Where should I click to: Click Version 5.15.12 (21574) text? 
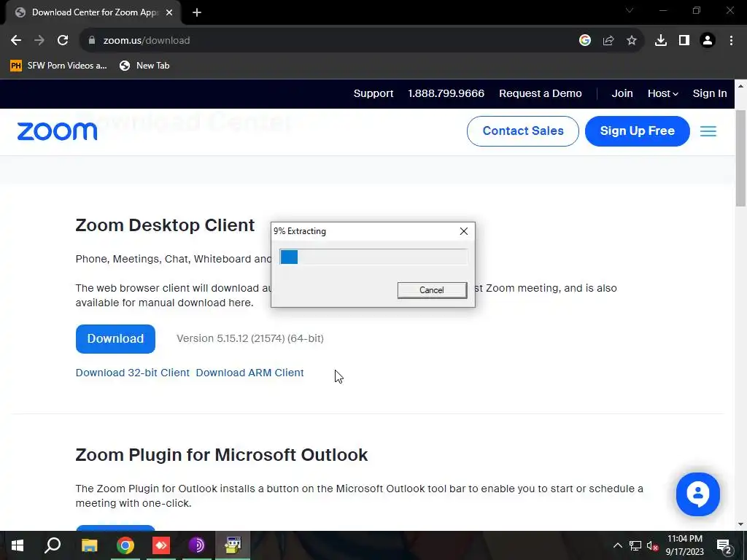click(250, 338)
